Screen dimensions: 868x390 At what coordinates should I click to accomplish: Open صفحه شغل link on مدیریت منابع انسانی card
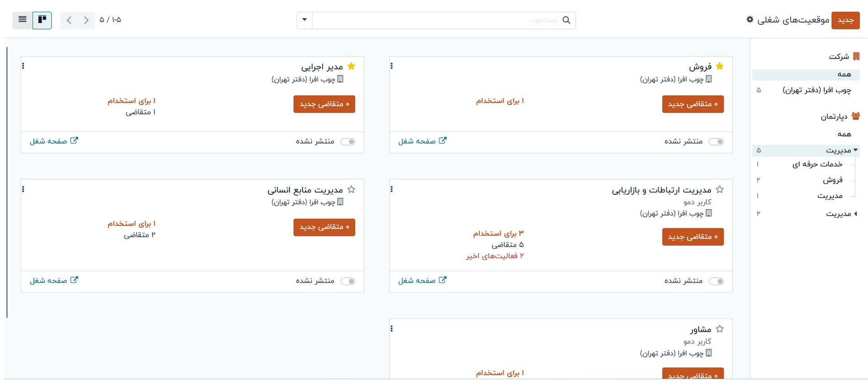54,281
